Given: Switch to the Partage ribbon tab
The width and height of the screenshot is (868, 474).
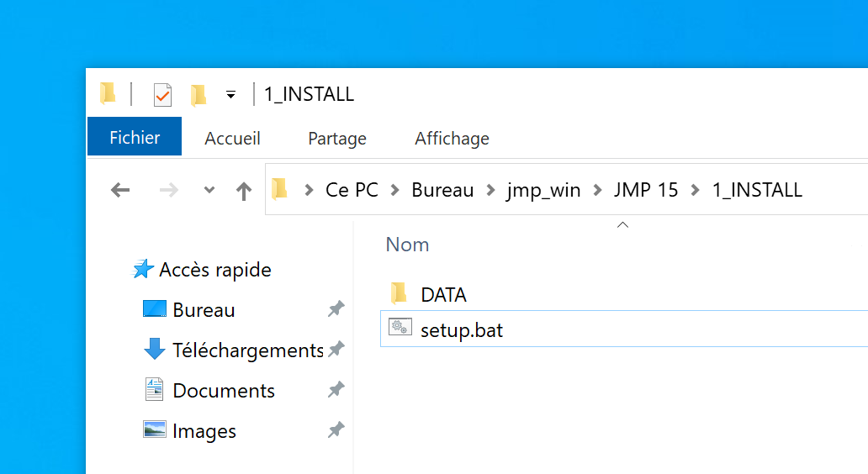Looking at the screenshot, I should [337, 139].
